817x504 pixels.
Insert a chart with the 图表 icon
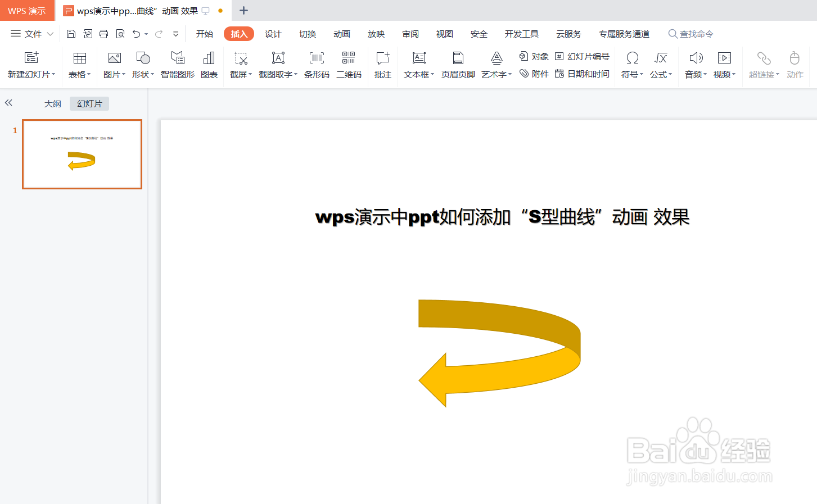(209, 58)
